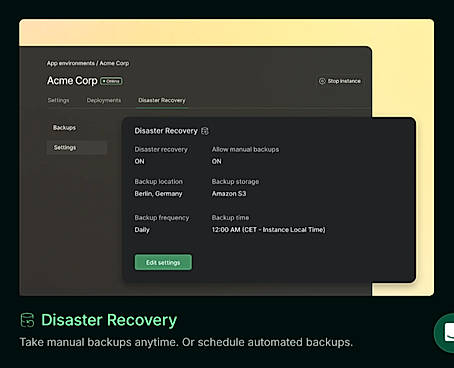The height and width of the screenshot is (368, 454).
Task: Click the Daily backup frequency value
Action: 142,230
